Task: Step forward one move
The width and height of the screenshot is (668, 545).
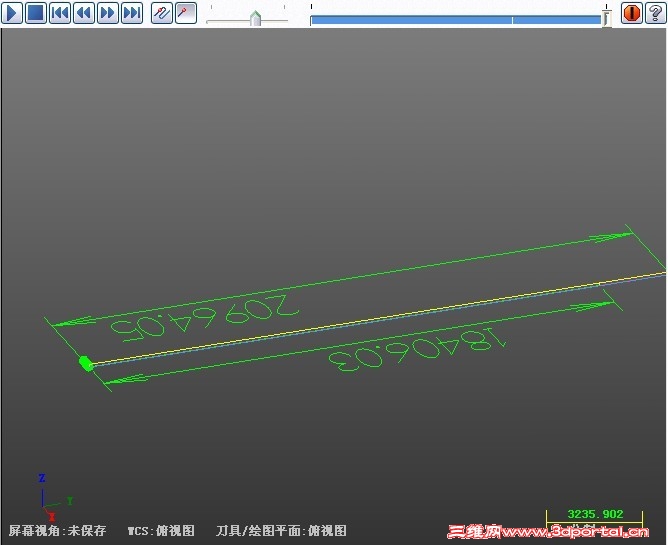Action: pos(108,13)
